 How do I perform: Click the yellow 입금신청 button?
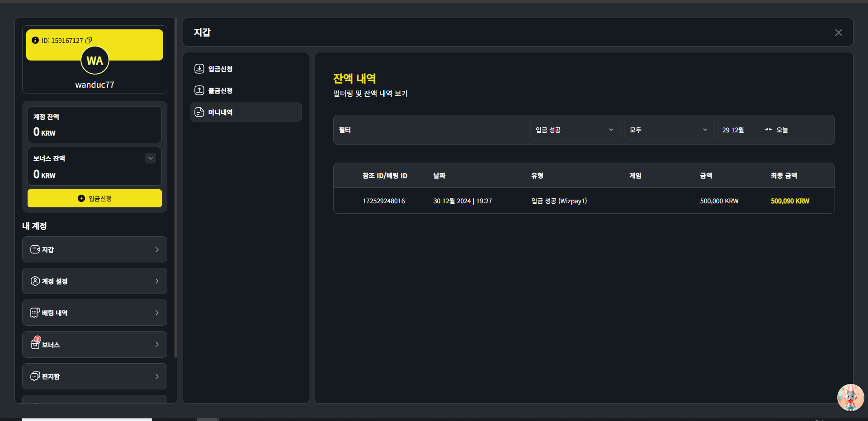pos(94,198)
